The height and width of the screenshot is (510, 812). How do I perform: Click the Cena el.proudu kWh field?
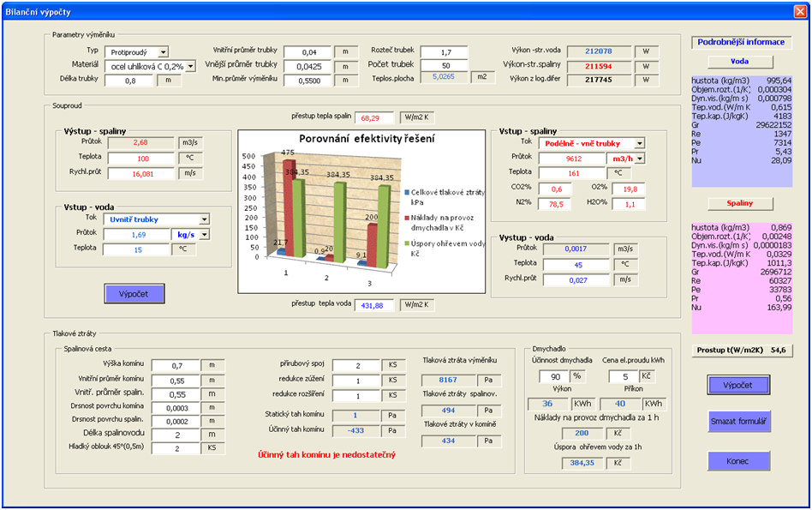tap(624, 376)
